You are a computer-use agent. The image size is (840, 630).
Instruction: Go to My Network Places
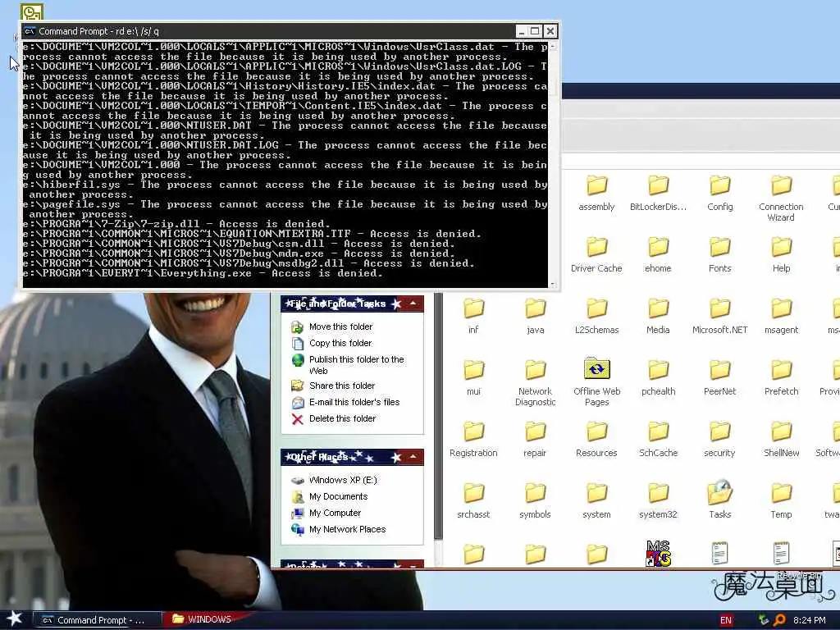(x=347, y=529)
